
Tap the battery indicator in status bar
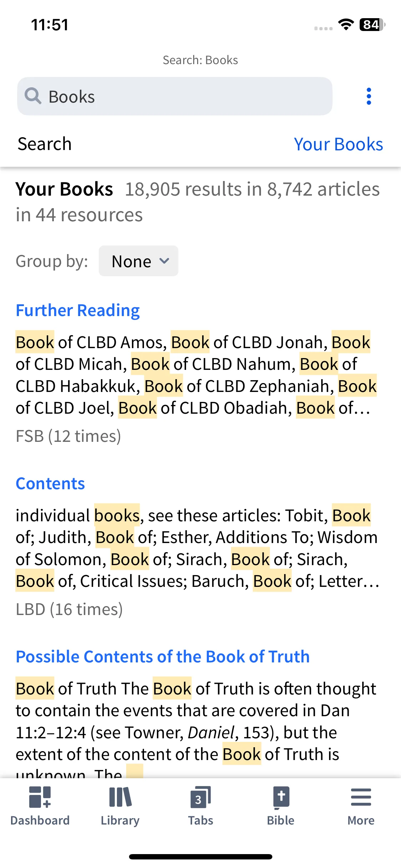pyautogui.click(x=372, y=25)
